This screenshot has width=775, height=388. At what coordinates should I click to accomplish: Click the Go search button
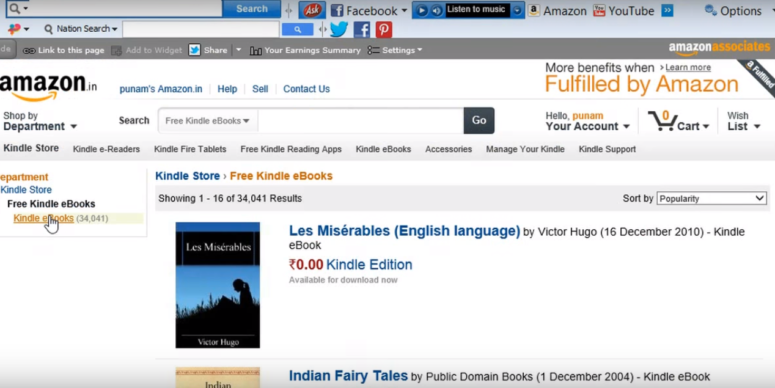[479, 121]
